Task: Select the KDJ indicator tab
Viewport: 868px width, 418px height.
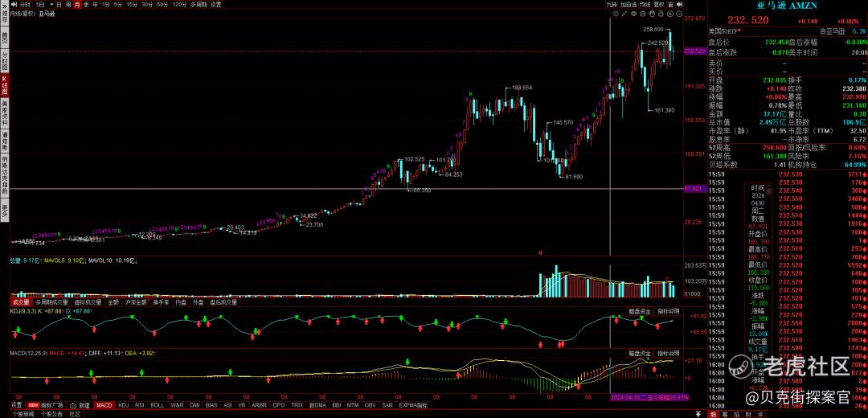Action: [x=125, y=405]
